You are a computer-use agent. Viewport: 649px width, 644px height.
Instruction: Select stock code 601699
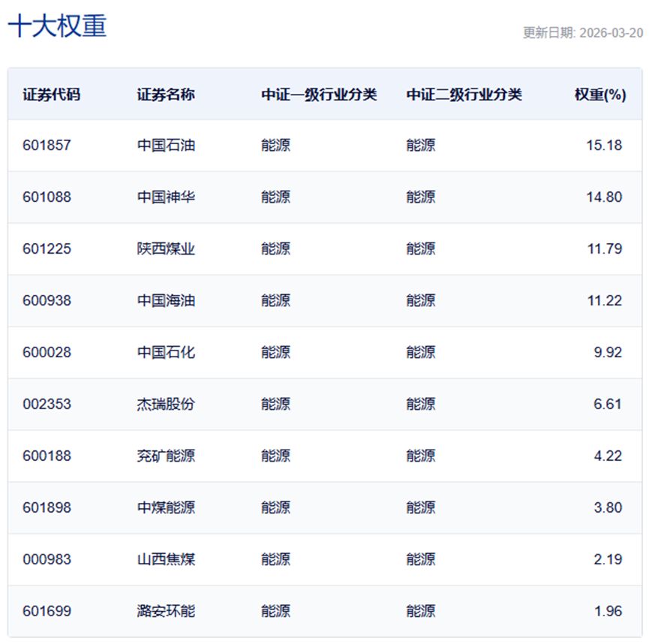47,611
